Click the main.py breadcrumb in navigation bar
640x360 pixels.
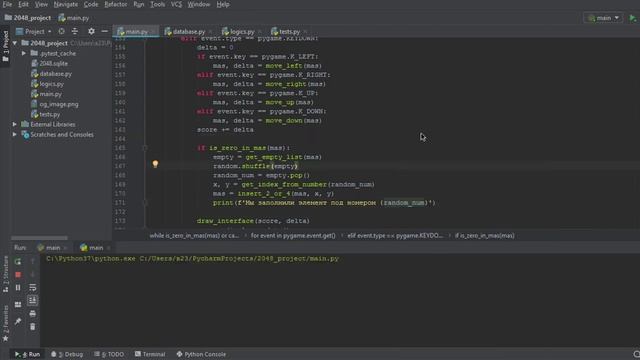tap(74, 18)
